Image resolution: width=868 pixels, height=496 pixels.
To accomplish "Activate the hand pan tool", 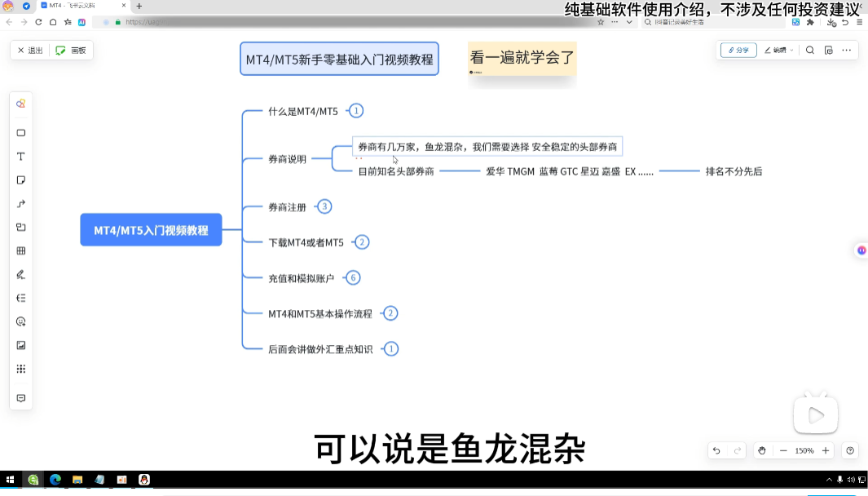I will point(762,450).
